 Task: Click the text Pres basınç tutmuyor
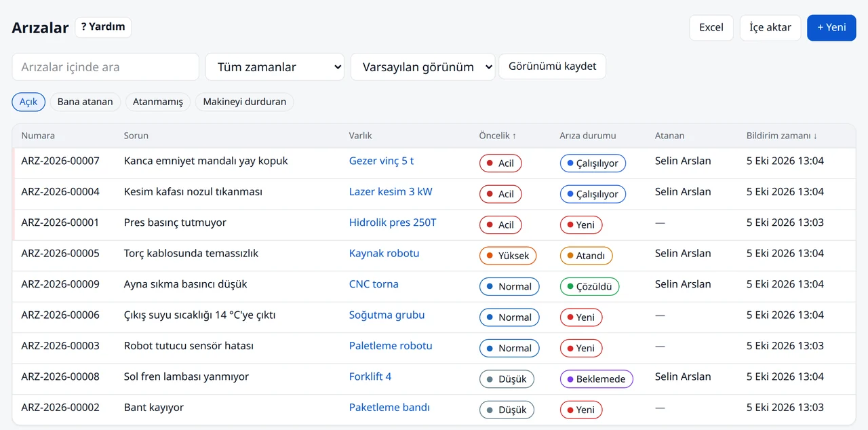click(175, 222)
